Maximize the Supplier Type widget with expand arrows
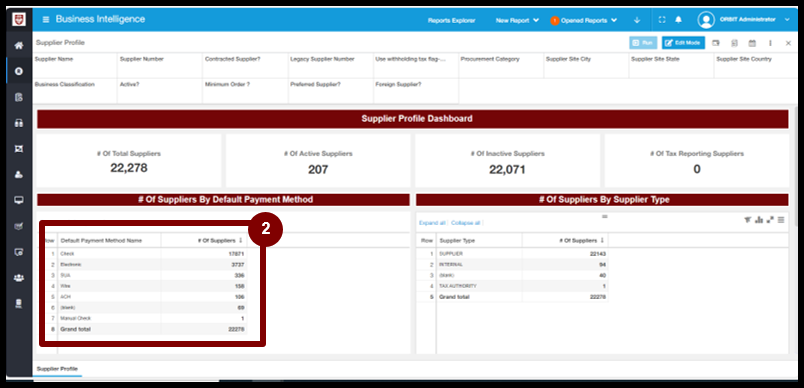 click(770, 220)
